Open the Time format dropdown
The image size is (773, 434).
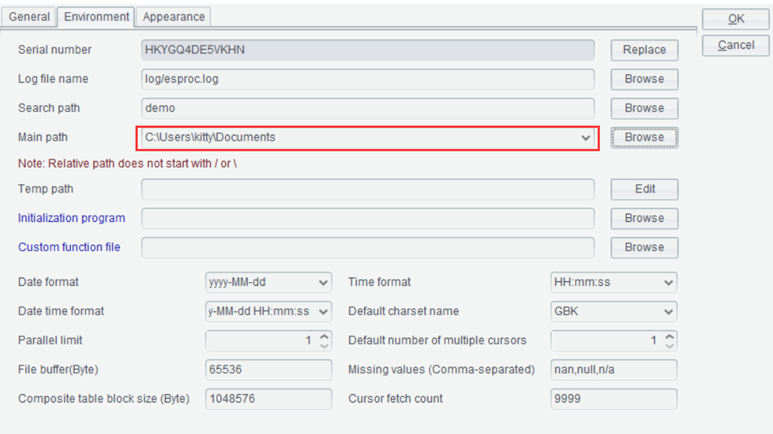coord(668,283)
